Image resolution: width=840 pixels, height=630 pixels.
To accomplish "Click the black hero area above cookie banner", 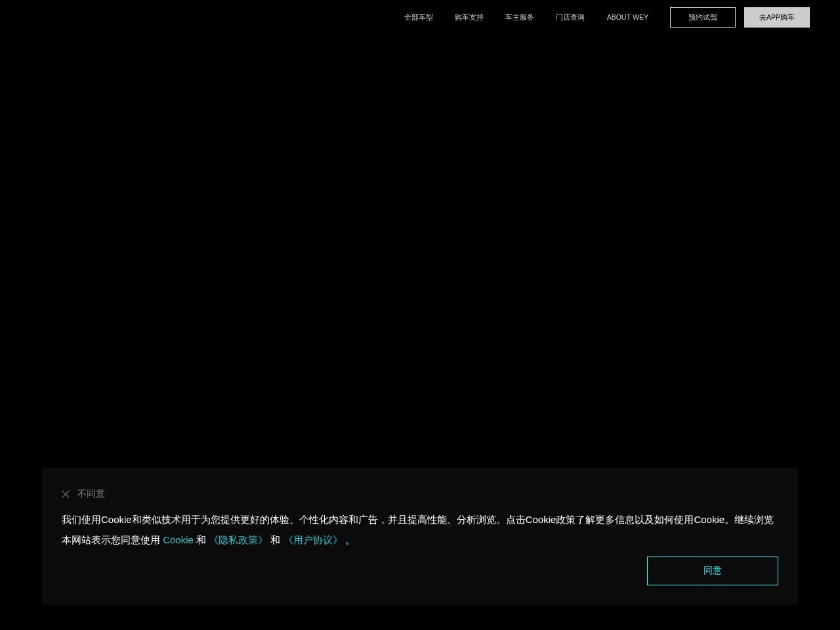I will pos(420,249).
